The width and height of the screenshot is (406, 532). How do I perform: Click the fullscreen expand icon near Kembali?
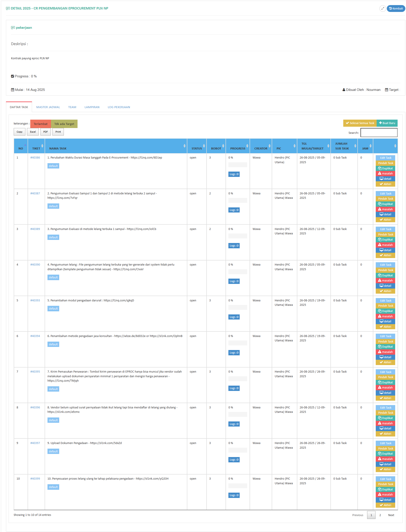tap(383, 8)
